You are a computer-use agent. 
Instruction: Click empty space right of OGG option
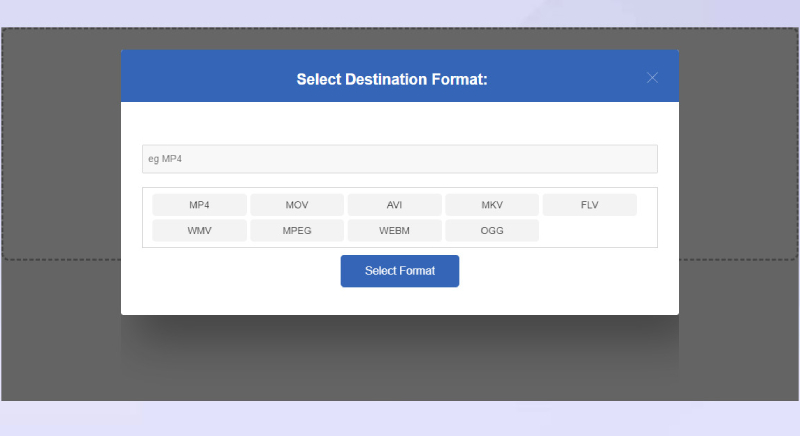click(596, 231)
